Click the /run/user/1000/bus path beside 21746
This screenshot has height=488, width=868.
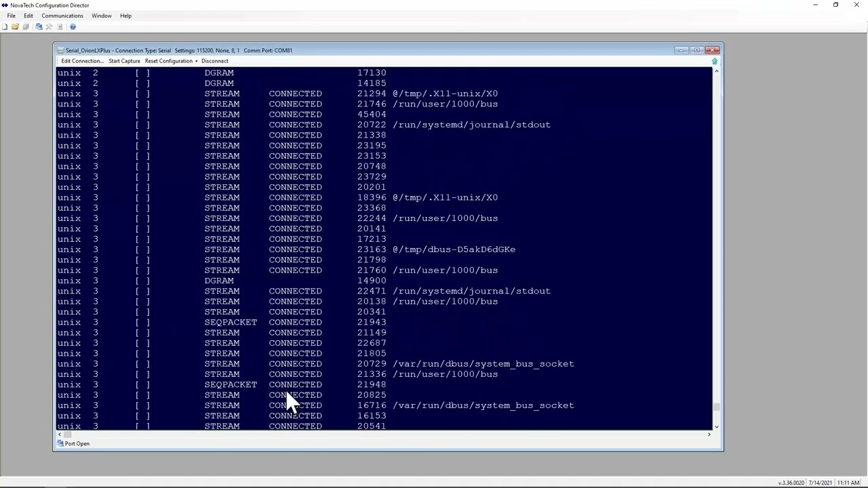coord(446,104)
